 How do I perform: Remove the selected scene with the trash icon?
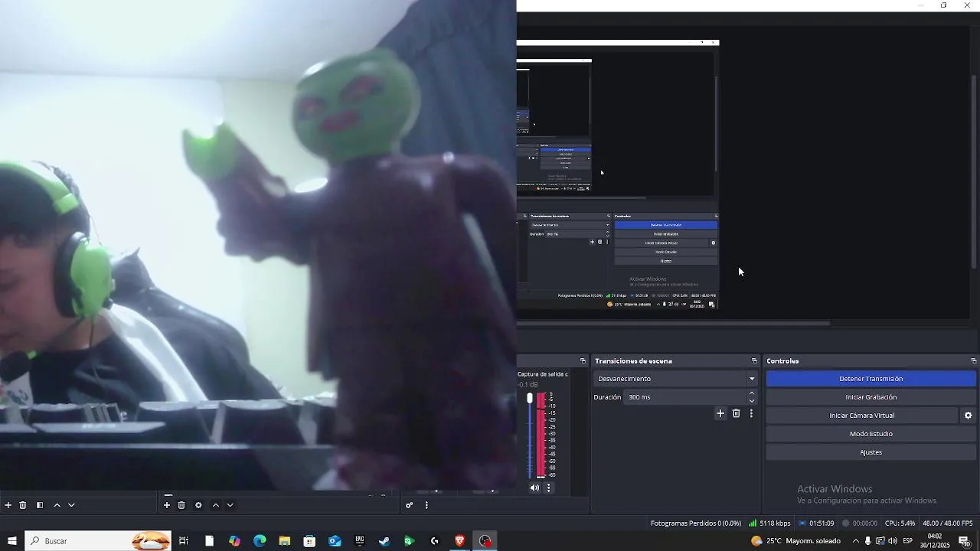23,505
